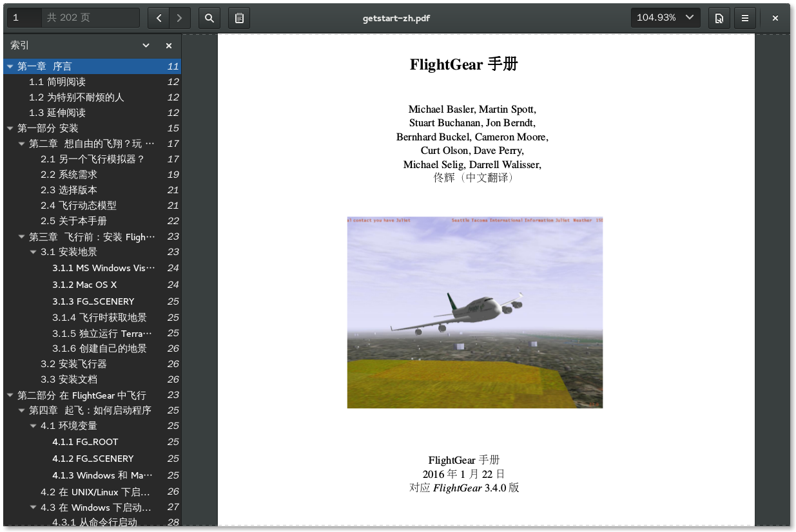Image resolution: width=796 pixels, height=532 pixels.
Task: Open 4.1.2 FG_SCENERY entry
Action: 92,459
